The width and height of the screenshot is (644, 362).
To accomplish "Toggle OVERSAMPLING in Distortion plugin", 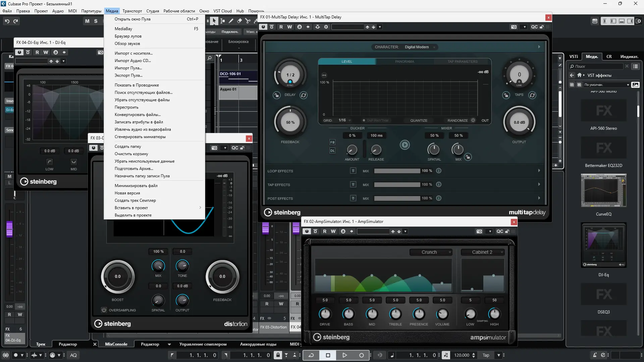I will point(104,310).
